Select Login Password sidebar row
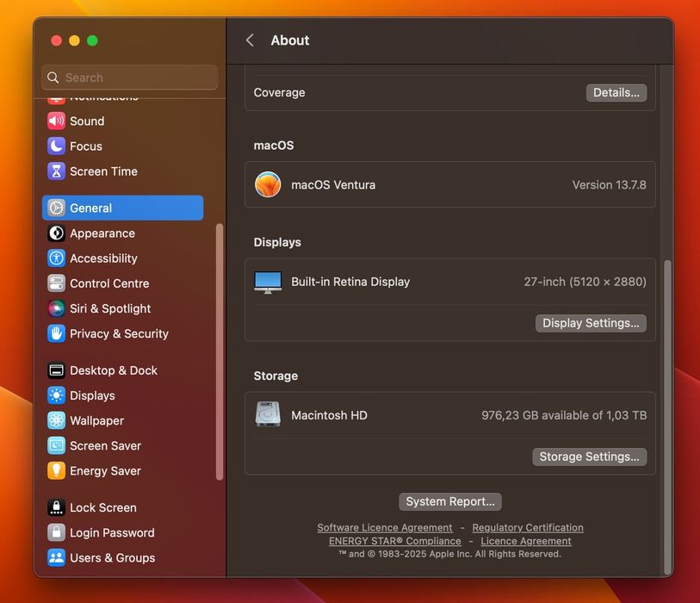 tap(123, 532)
